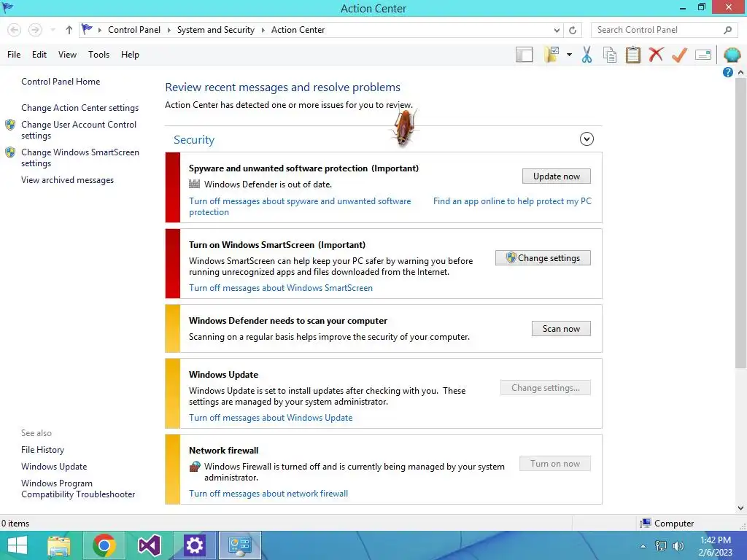
Task: Click the Back navigation arrow
Action: pyautogui.click(x=15, y=30)
